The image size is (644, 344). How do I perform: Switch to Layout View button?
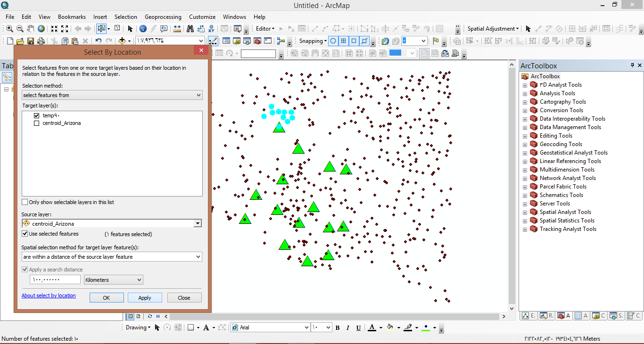pyautogui.click(x=139, y=316)
